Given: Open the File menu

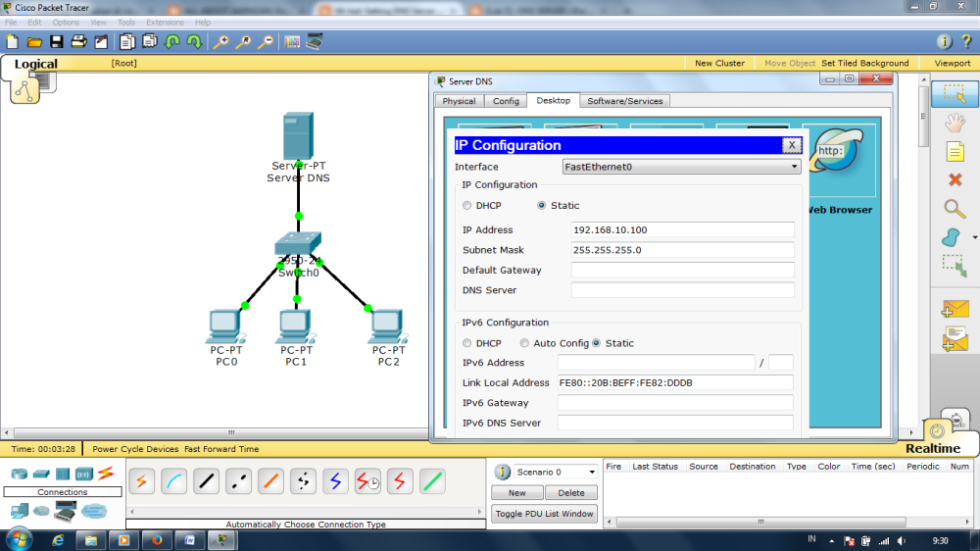Looking at the screenshot, I should click(x=11, y=22).
